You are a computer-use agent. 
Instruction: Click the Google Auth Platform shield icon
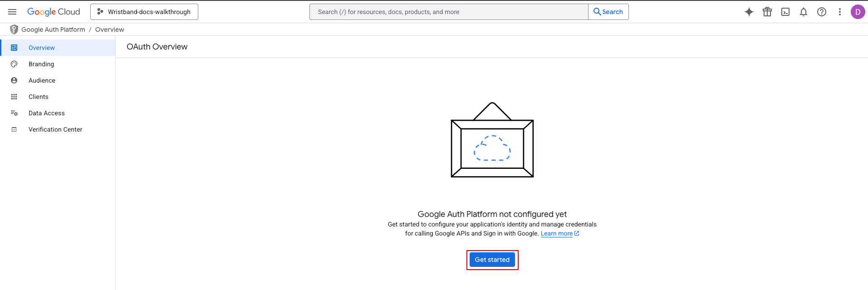(x=14, y=29)
